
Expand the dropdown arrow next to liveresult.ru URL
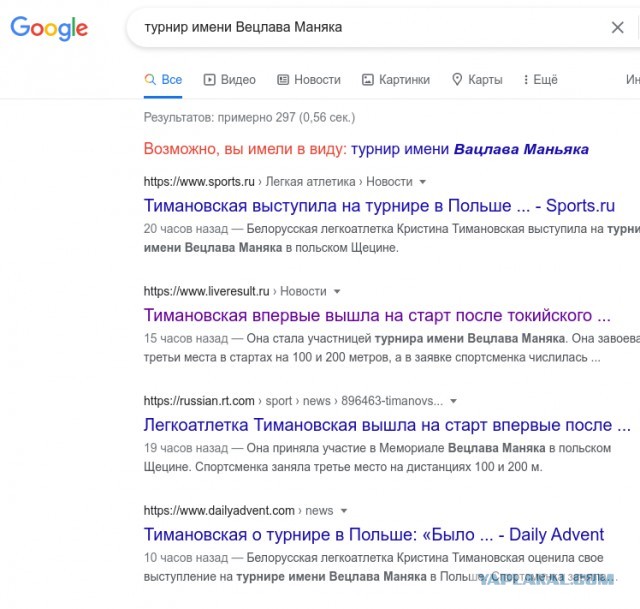[337, 291]
